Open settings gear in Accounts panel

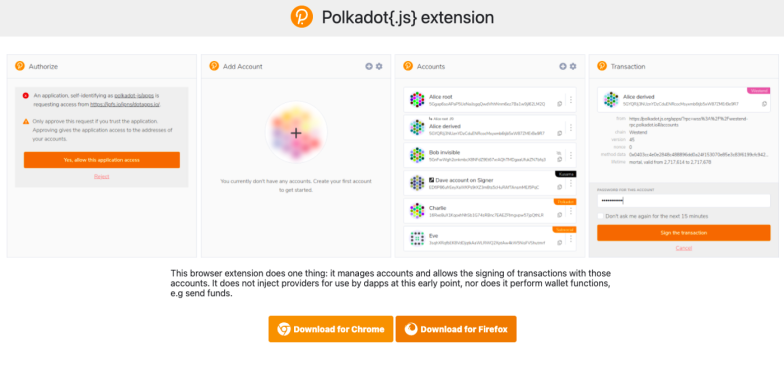click(x=573, y=66)
